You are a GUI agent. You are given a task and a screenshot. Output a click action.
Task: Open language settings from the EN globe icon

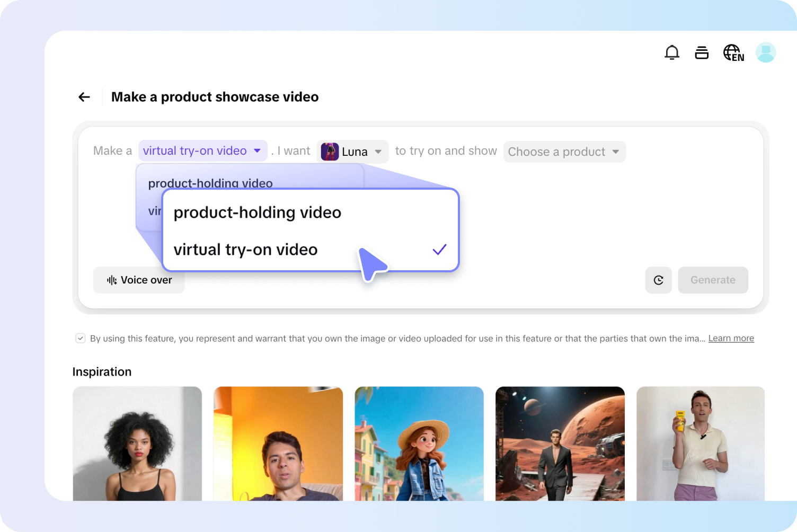pyautogui.click(x=733, y=52)
